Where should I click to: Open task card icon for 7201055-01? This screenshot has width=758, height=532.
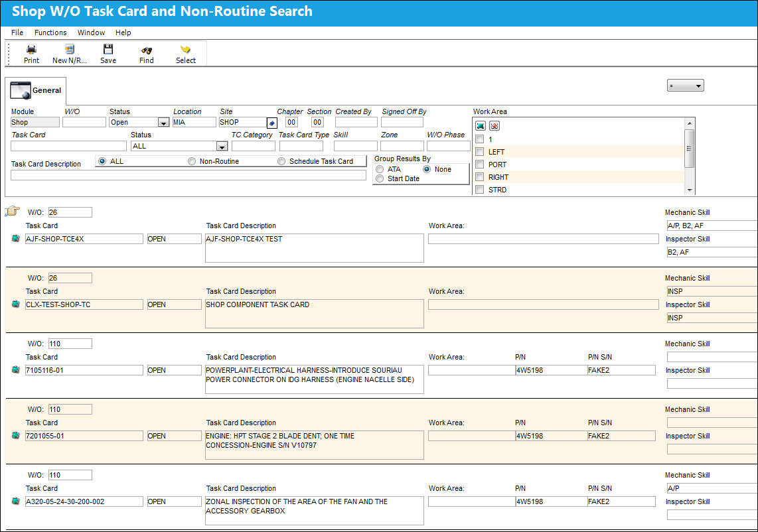(x=15, y=435)
